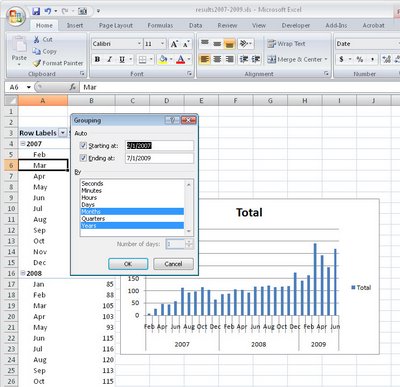Click the Wrap Text icon
The width and height of the screenshot is (400, 387).
point(272,44)
